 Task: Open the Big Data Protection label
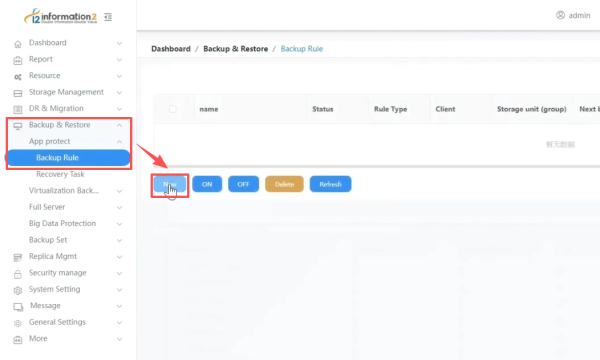62,223
